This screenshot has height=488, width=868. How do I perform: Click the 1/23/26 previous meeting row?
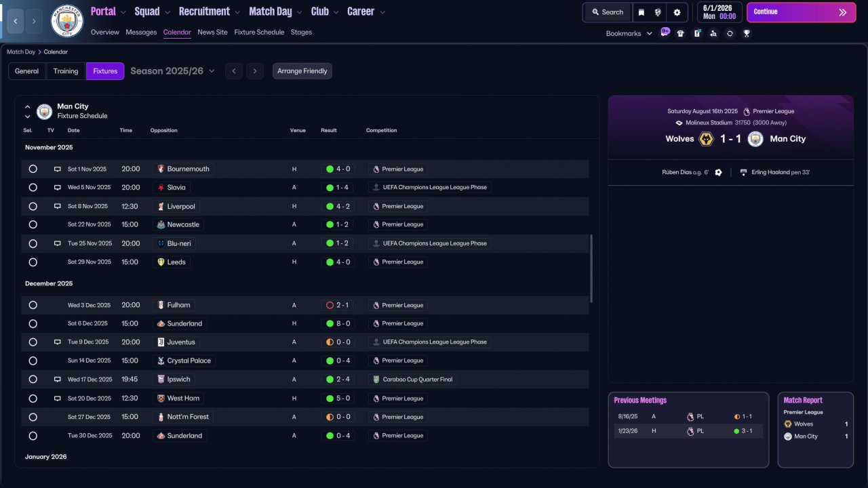688,431
